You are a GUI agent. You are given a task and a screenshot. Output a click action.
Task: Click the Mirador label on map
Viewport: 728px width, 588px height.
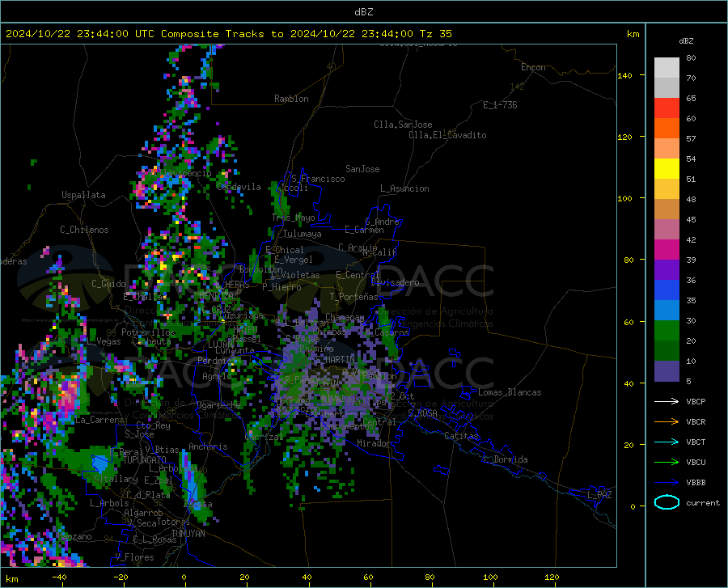[x=373, y=443]
